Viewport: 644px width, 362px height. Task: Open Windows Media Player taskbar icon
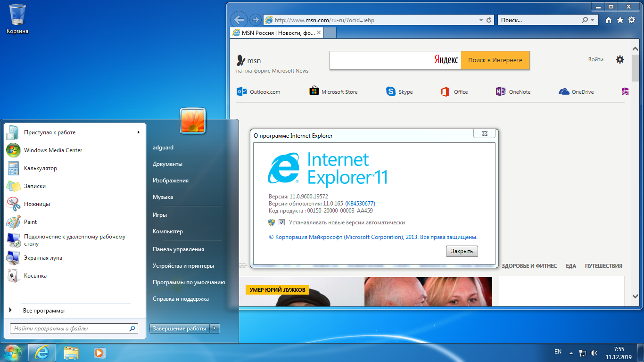[x=99, y=353]
